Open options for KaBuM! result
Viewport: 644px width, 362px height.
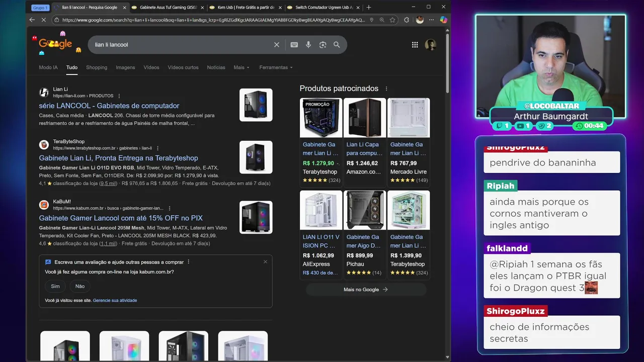click(x=169, y=208)
